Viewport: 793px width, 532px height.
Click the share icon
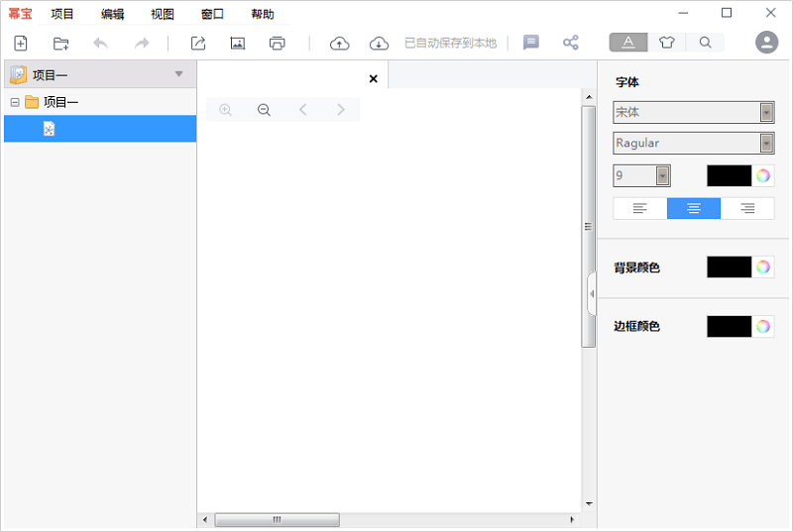(571, 43)
